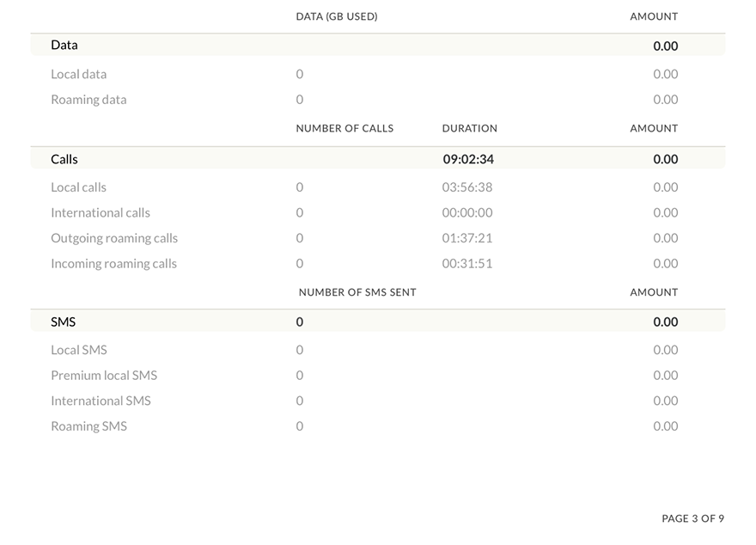Click the NUMBER OF SMS SENT header
756x545 pixels.
[357, 292]
